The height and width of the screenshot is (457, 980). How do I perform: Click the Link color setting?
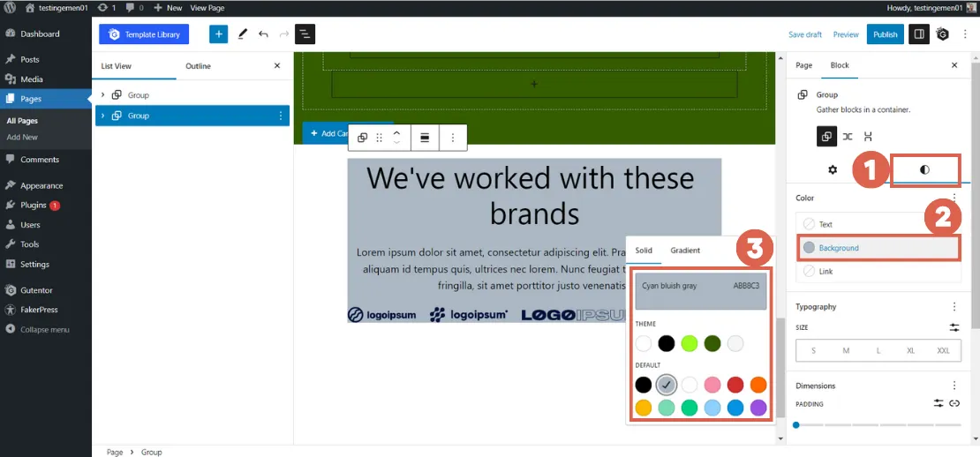(x=878, y=272)
